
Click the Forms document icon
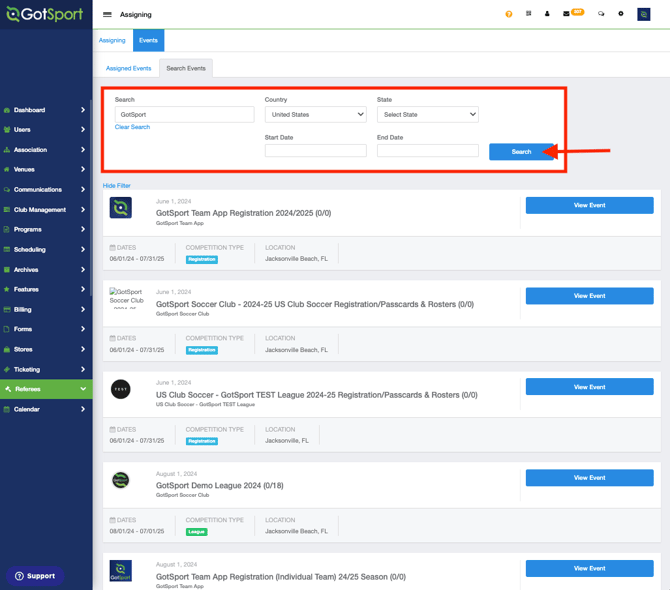pyautogui.click(x=7, y=329)
